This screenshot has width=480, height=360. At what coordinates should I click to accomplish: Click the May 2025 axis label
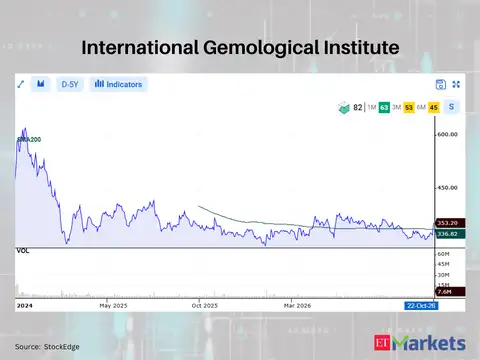point(113,305)
